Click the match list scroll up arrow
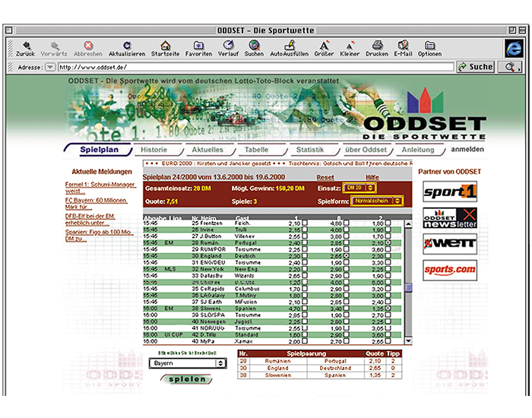This screenshot has width=532, height=418. tap(409, 223)
